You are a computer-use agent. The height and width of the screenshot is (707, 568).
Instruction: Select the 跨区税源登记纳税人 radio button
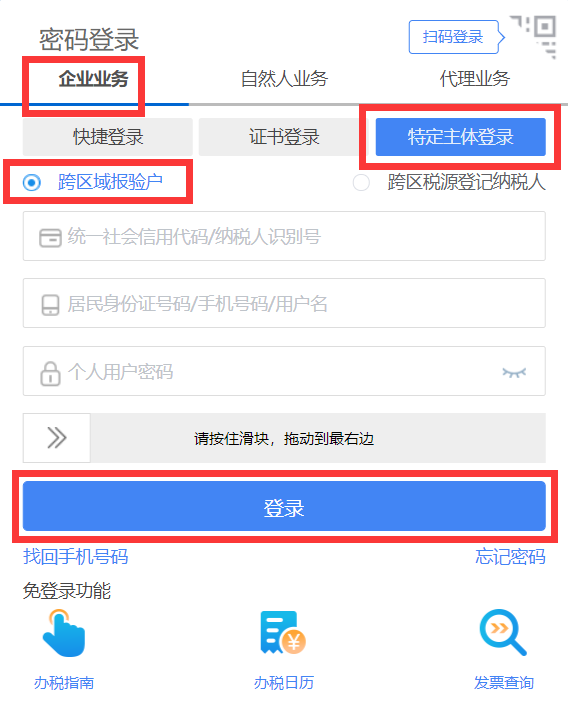click(x=361, y=183)
